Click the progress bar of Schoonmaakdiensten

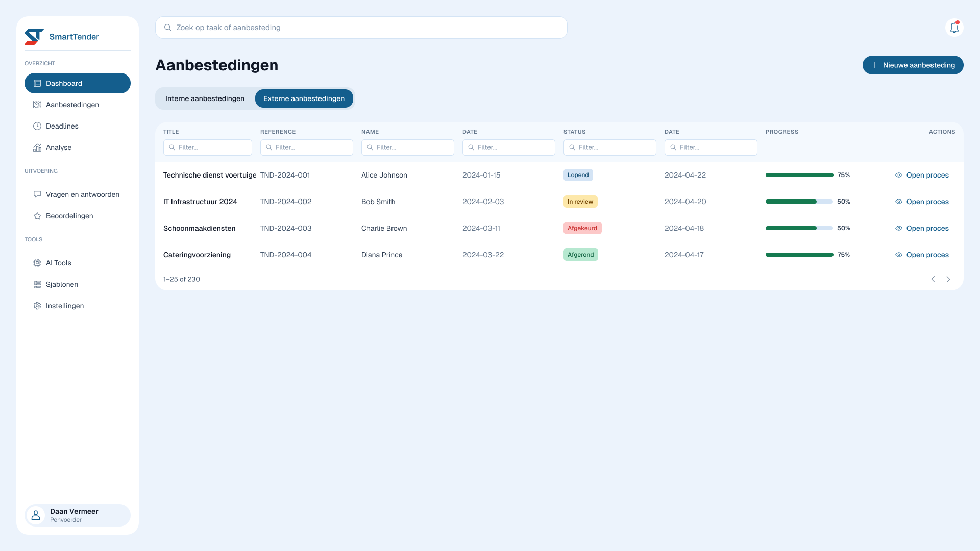coord(799,228)
